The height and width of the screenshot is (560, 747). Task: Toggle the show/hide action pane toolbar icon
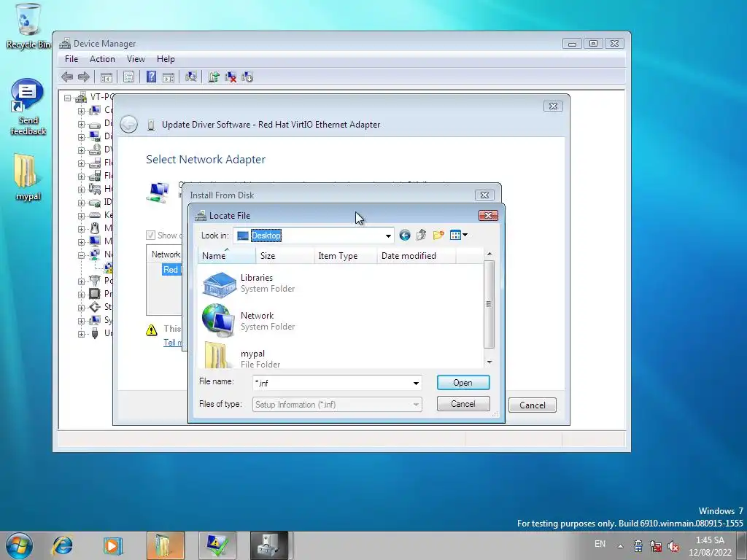tap(169, 77)
